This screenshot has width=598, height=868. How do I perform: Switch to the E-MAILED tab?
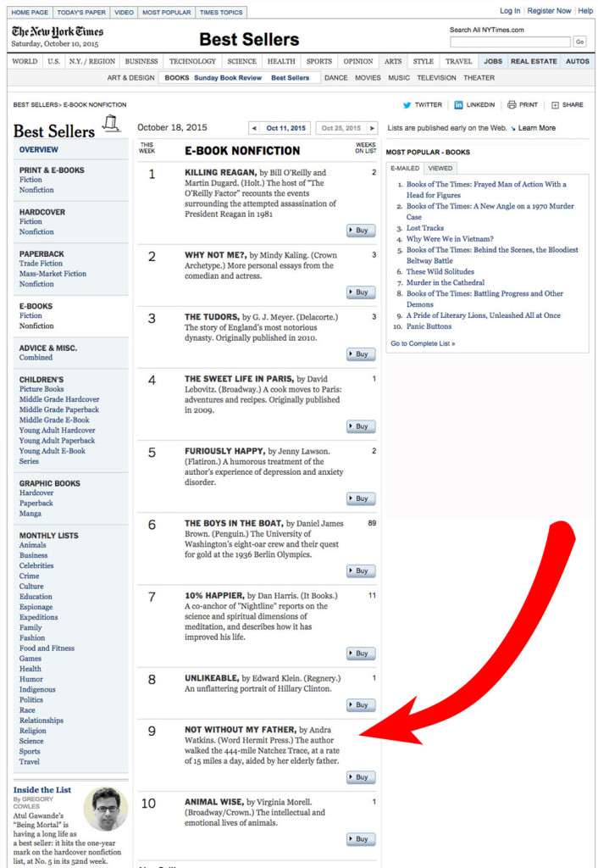[405, 169]
